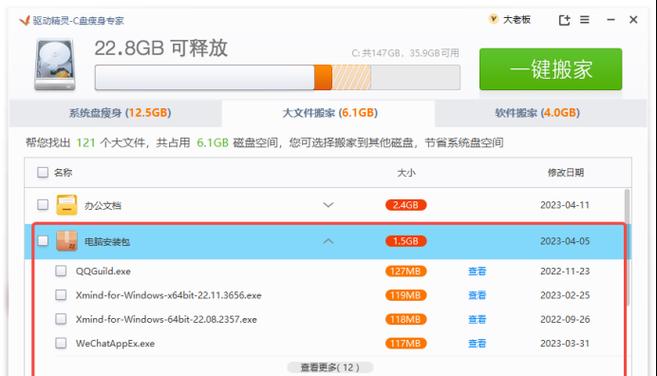
Task: Click the date 2023-04-11
Action: click(x=565, y=205)
